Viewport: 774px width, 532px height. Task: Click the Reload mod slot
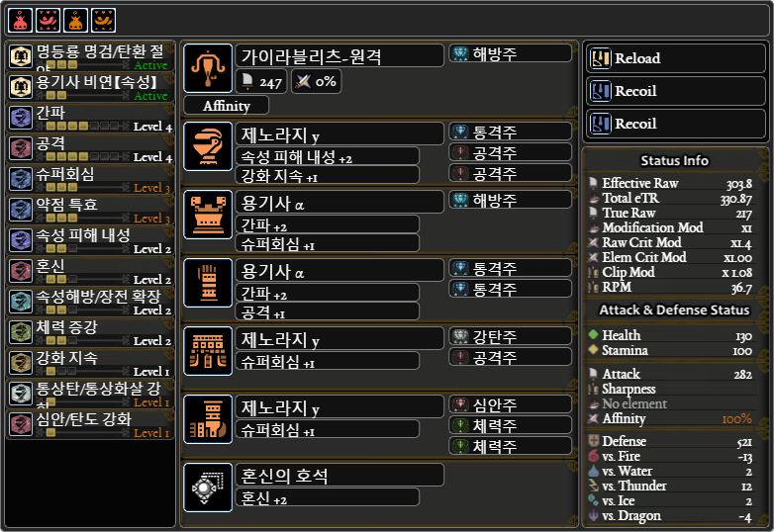pyautogui.click(x=675, y=58)
